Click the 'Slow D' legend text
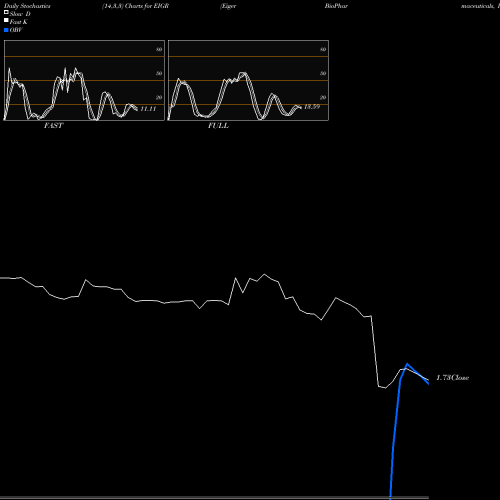Viewport: 500px width, 500px height. click(20, 14)
